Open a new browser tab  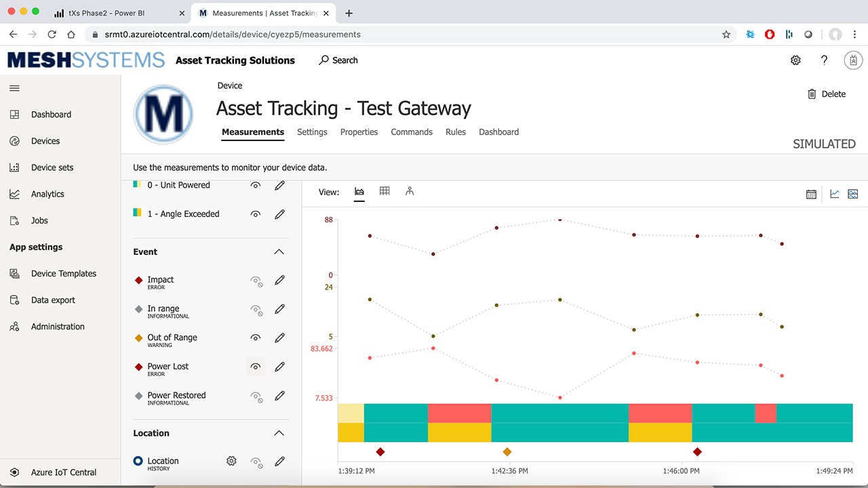pyautogui.click(x=349, y=13)
